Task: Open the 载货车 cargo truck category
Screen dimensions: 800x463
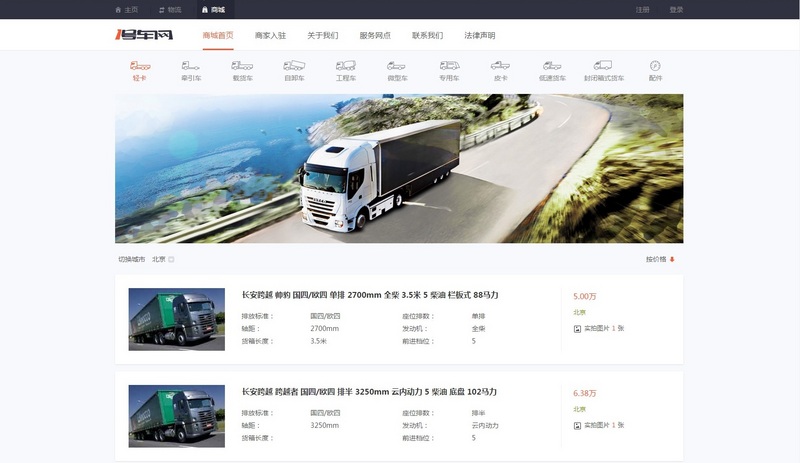Action: pyautogui.click(x=242, y=67)
